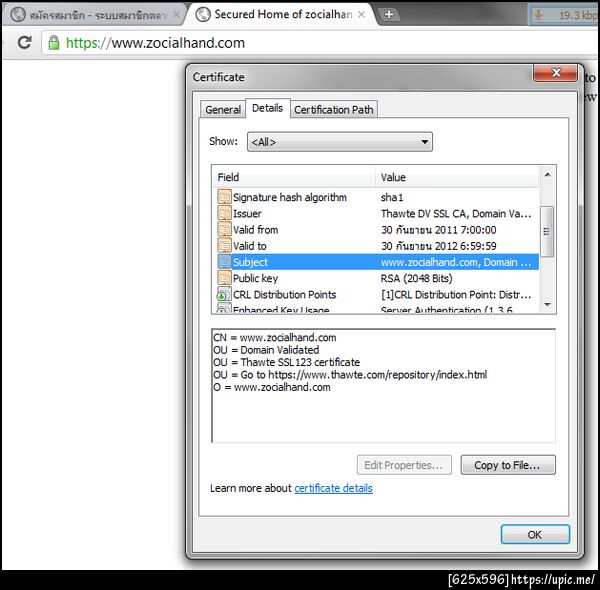This screenshot has height=590, width=600.
Task: Confirm the dialog with the OK button
Action: [x=535, y=534]
